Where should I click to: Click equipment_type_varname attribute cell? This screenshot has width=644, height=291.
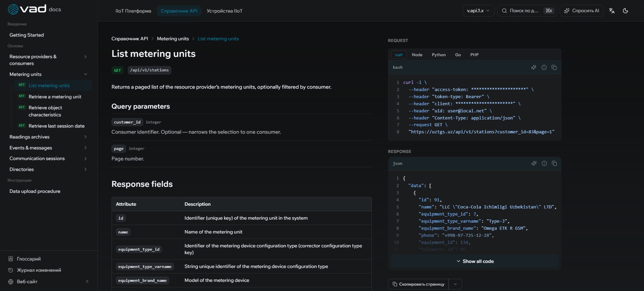click(x=145, y=267)
